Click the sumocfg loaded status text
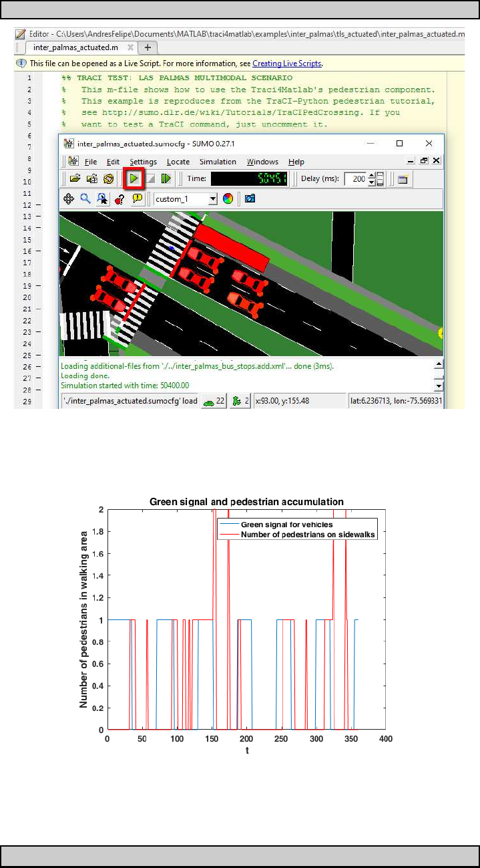The image size is (480, 868). tap(130, 401)
